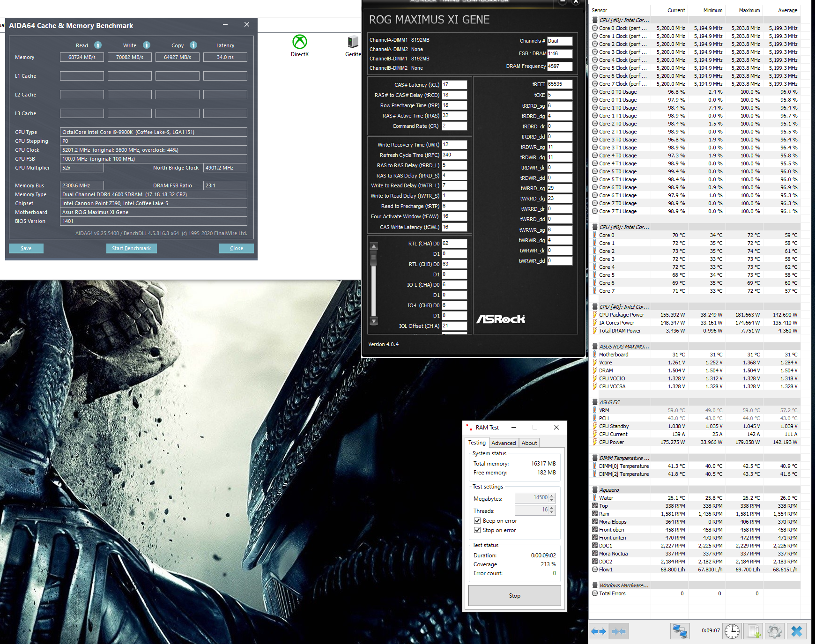The width and height of the screenshot is (815, 644).
Task: Select the Flow1 sensor row
Action: [x=696, y=570]
